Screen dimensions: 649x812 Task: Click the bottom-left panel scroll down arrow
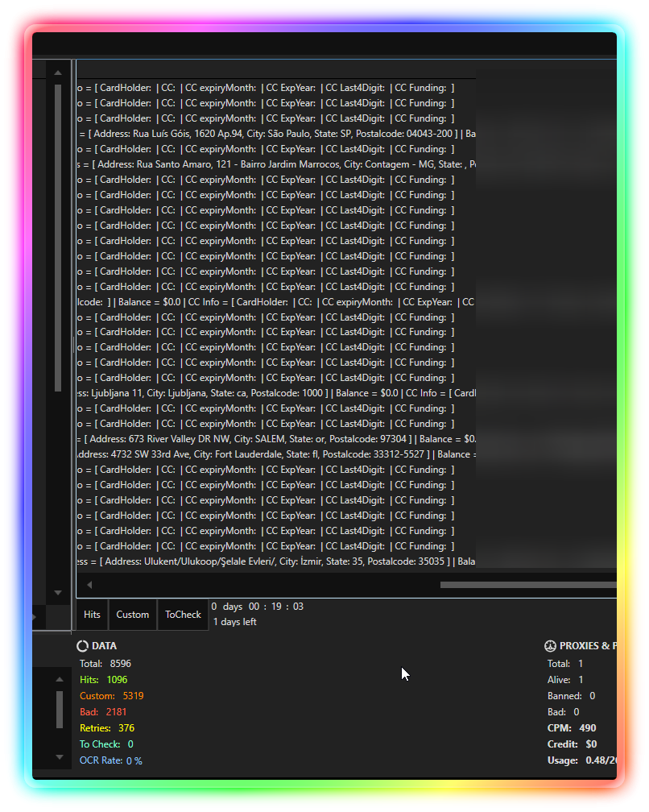pos(58,757)
